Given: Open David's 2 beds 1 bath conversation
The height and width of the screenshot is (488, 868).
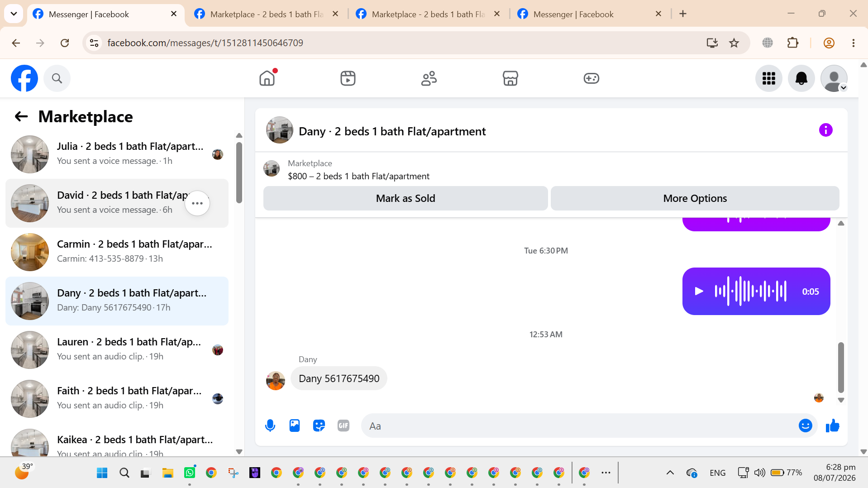Looking at the screenshot, I should tap(117, 203).
